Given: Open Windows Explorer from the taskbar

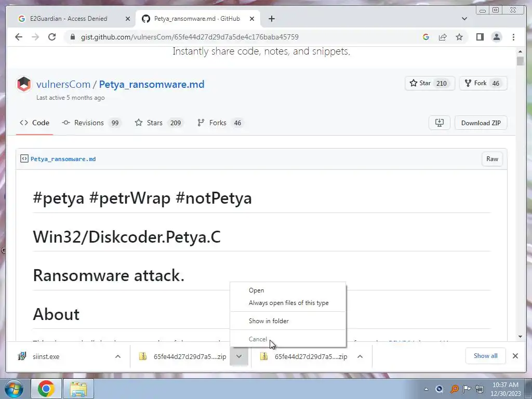Looking at the screenshot, I should 78,389.
